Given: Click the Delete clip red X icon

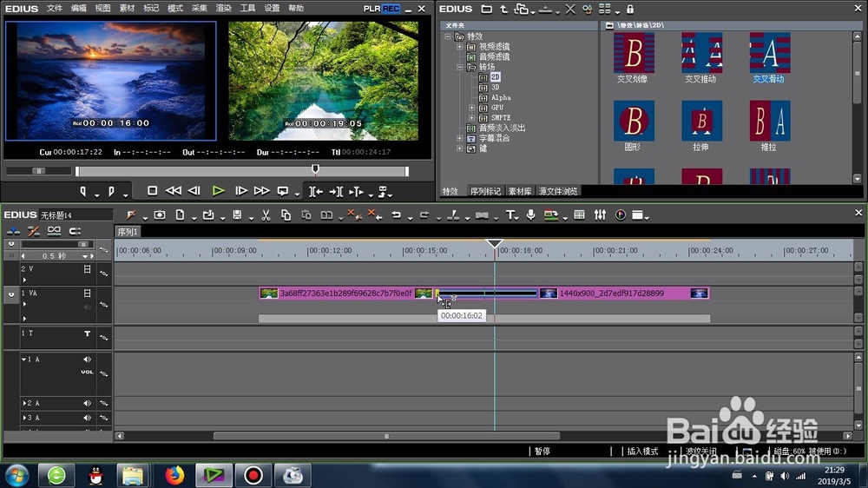Looking at the screenshot, I should [x=353, y=215].
